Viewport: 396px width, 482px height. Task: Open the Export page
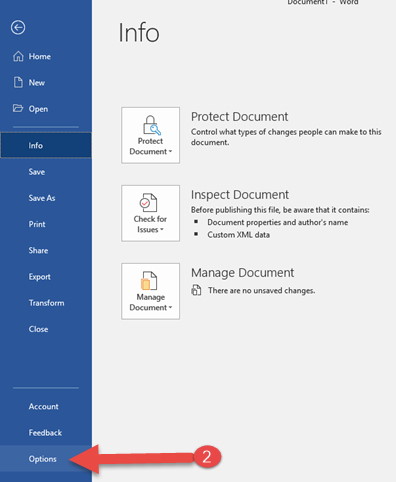[46, 277]
